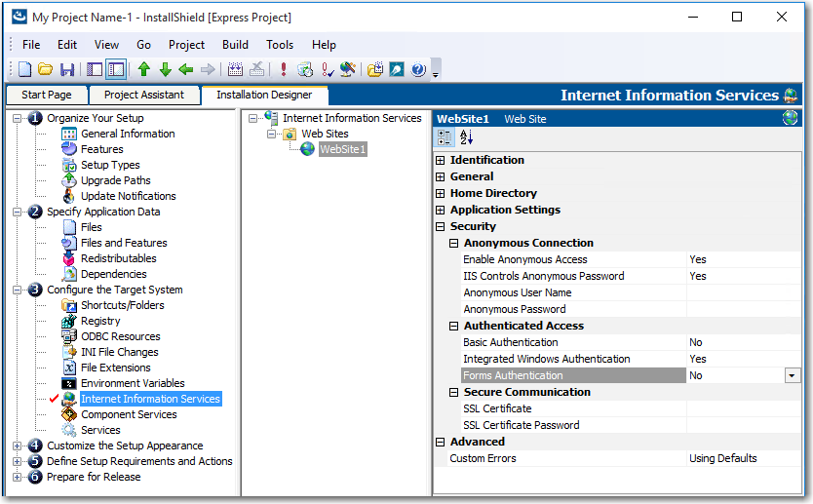Click the green back arrow icon
Image resolution: width=813 pixels, height=504 pixels.
[185, 69]
